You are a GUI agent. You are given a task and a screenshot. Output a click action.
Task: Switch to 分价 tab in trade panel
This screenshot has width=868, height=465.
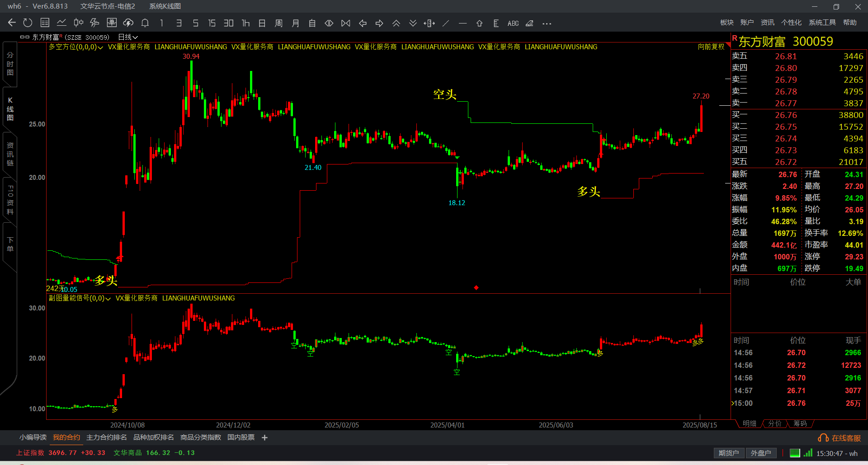click(774, 423)
